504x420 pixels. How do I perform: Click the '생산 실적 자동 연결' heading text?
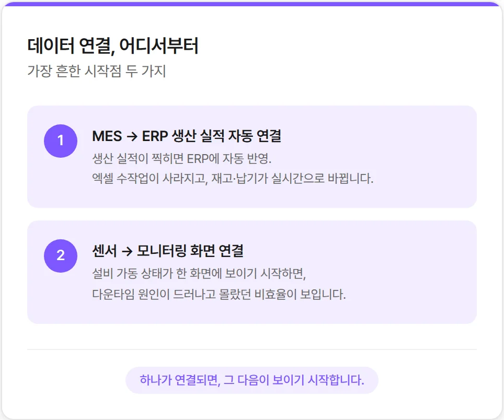click(226, 136)
